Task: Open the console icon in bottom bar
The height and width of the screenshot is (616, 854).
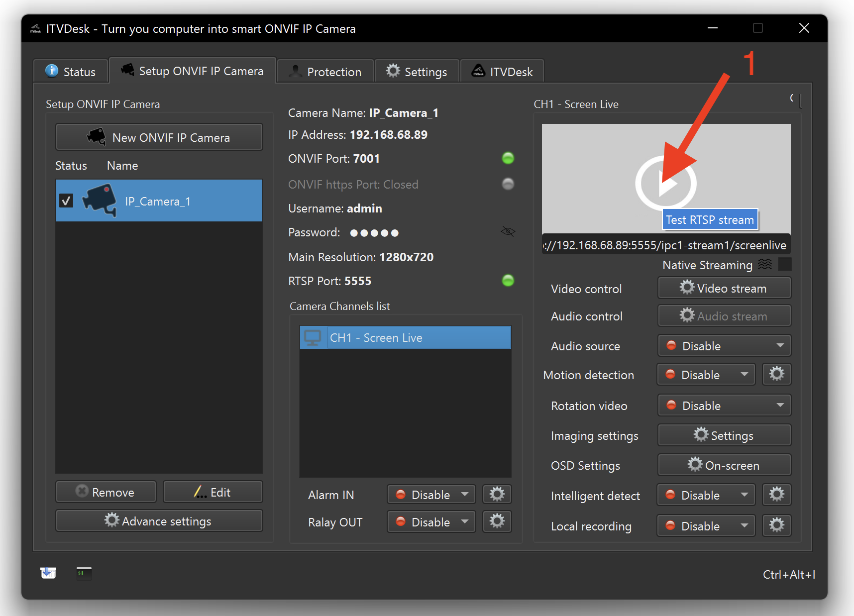Action: 84,573
